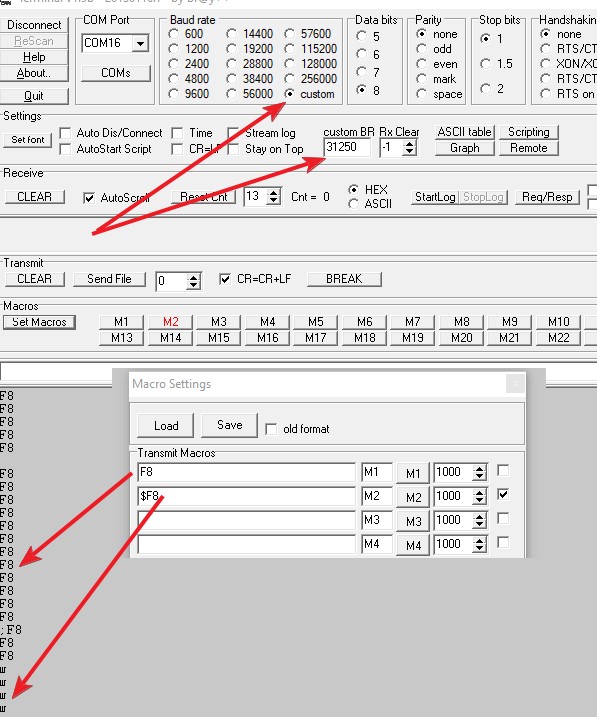Click the Req/Resp button
Image resolution: width=597 pixels, height=717 pixels.
(547, 197)
